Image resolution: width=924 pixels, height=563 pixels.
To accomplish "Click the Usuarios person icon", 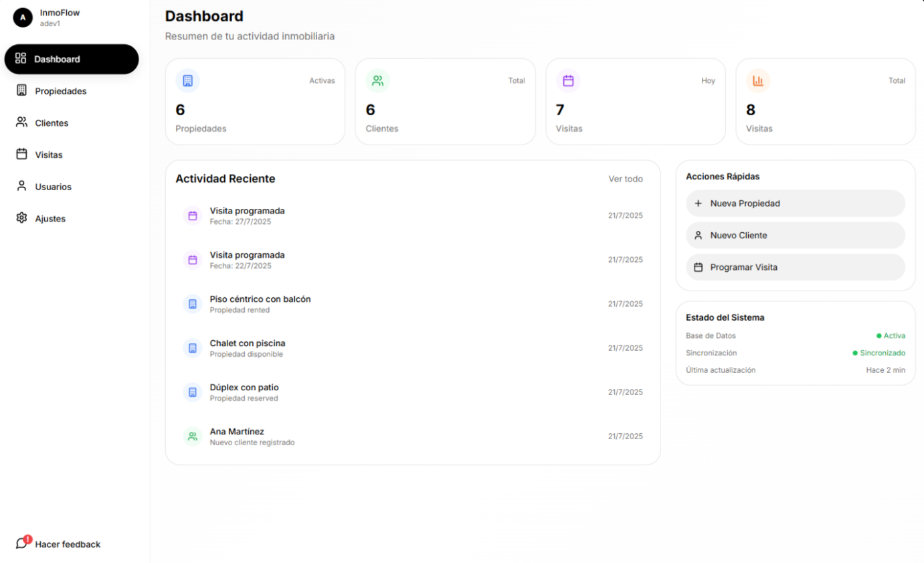I will 22,186.
